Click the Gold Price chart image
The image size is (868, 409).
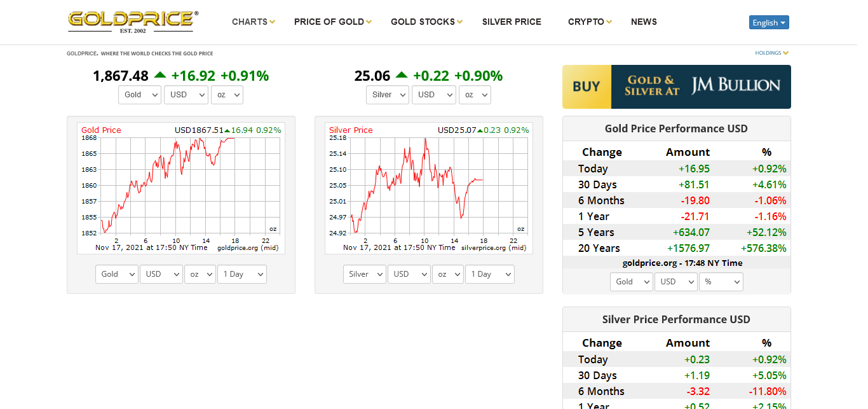click(x=181, y=188)
